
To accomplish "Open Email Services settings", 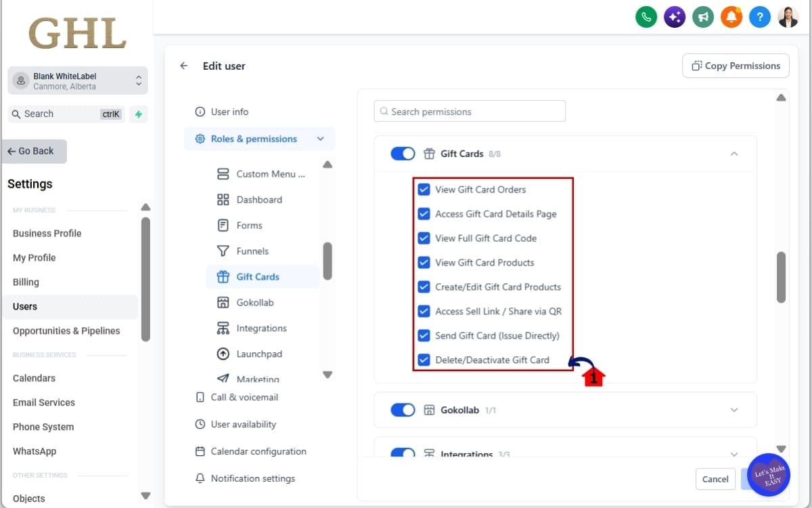I will (x=44, y=402).
